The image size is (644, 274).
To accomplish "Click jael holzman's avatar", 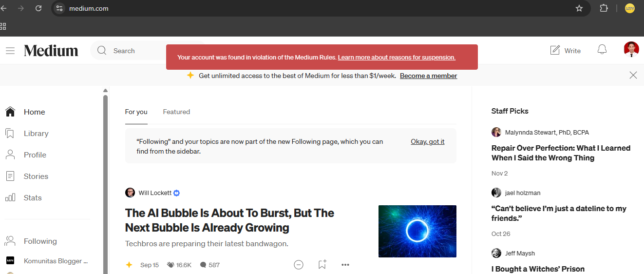I will [x=496, y=193].
